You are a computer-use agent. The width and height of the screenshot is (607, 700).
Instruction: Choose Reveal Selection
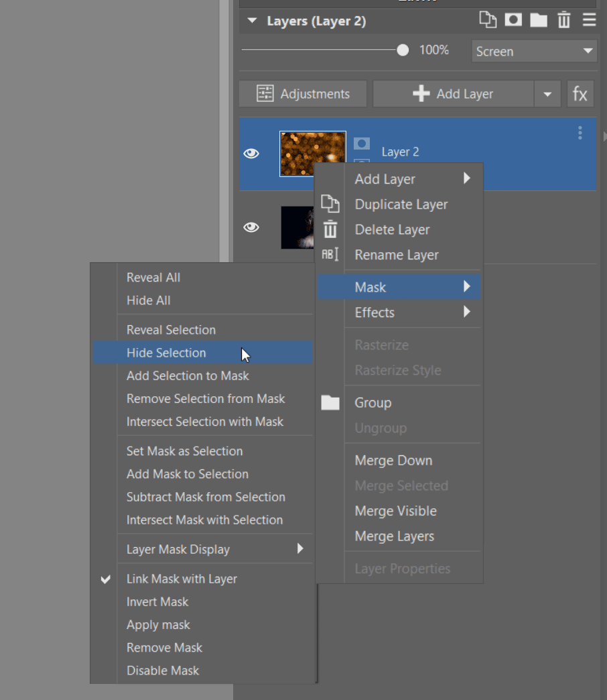coord(171,330)
